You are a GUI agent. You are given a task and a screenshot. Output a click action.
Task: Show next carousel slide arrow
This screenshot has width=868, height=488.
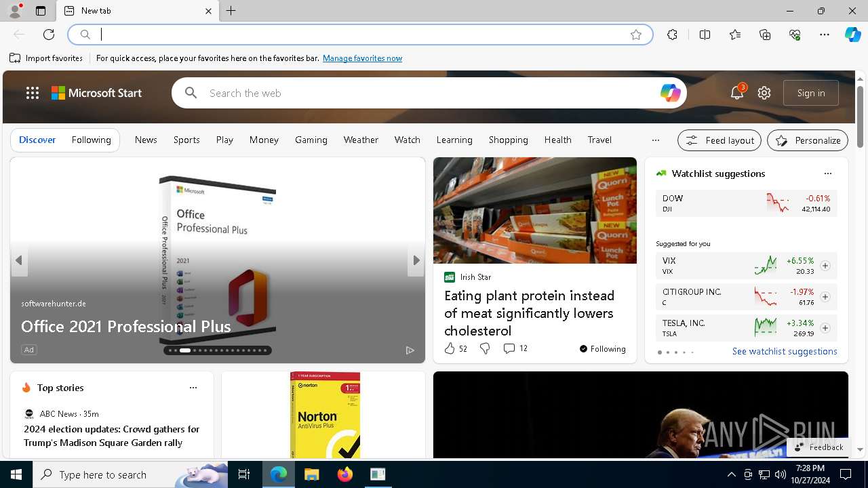pyautogui.click(x=416, y=260)
